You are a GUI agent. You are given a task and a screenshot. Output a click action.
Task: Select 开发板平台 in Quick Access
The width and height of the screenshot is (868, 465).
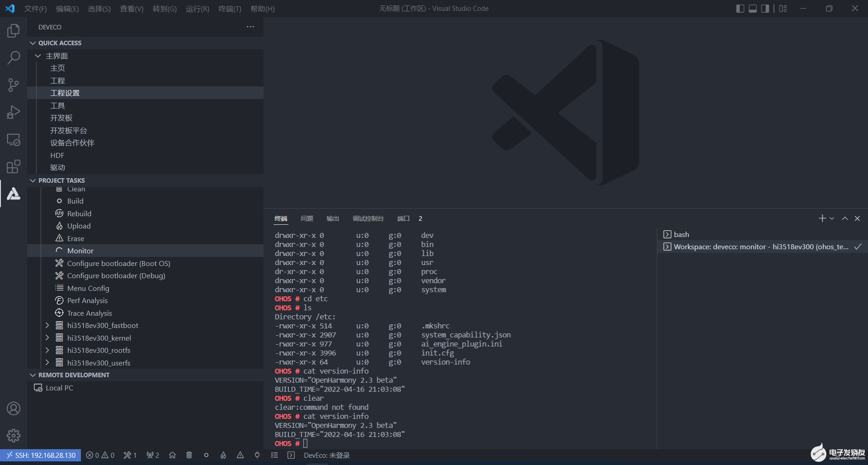pyautogui.click(x=145, y=130)
